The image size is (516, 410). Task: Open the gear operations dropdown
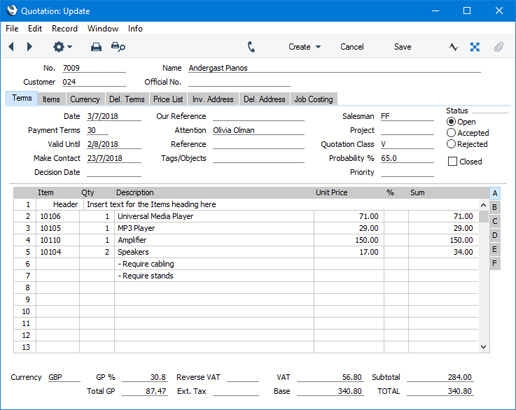pos(62,47)
